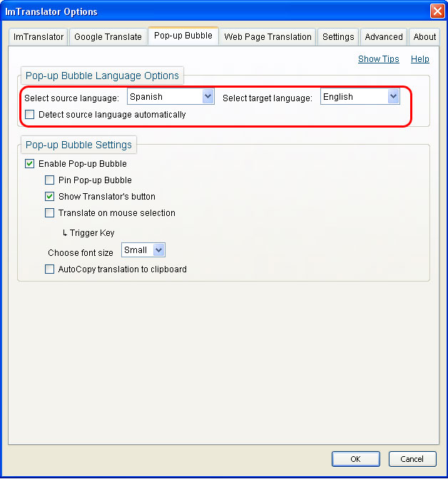Disable Show Translator's button checkbox
The image size is (448, 479).
tap(49, 197)
